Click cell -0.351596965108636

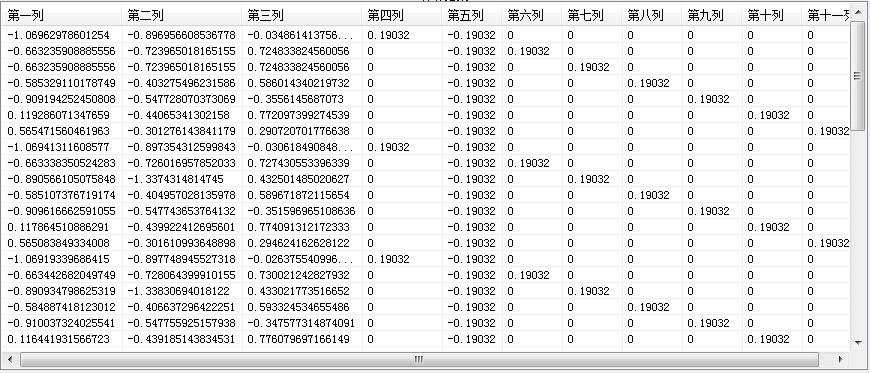tap(302, 211)
